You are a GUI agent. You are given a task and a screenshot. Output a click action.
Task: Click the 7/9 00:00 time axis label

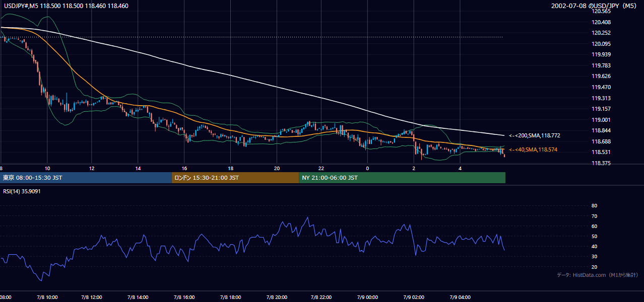click(x=367, y=297)
